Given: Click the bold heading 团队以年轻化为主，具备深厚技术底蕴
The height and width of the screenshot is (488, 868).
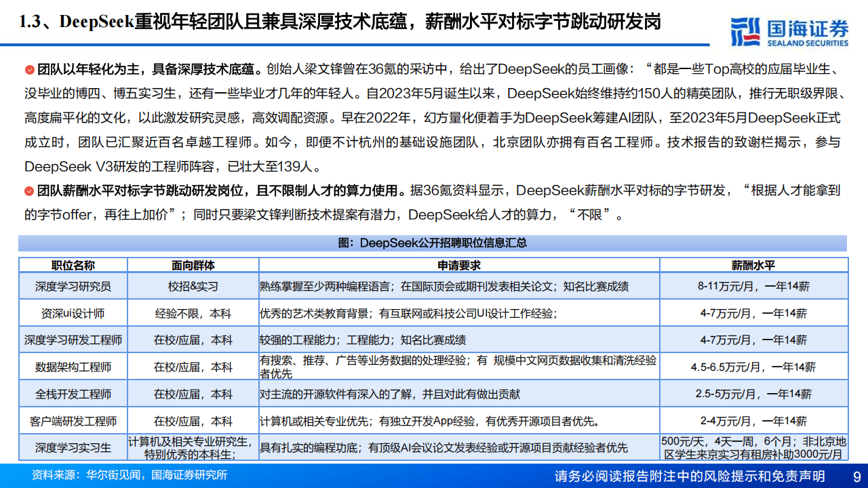Looking at the screenshot, I should [x=149, y=70].
